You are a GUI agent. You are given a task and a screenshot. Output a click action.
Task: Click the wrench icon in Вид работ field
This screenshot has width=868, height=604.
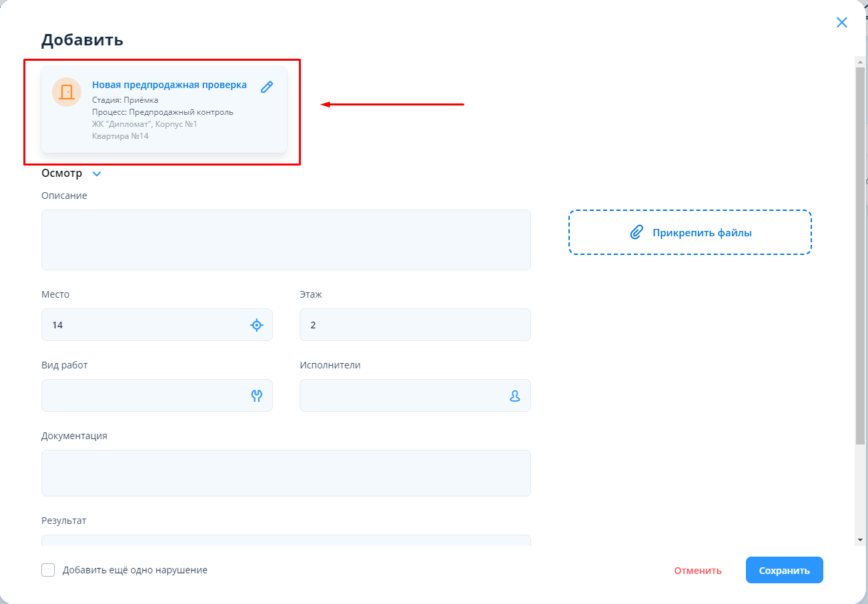[257, 396]
